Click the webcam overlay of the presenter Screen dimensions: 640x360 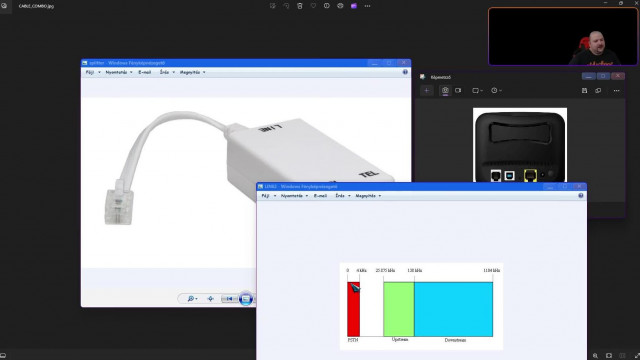coord(563,36)
